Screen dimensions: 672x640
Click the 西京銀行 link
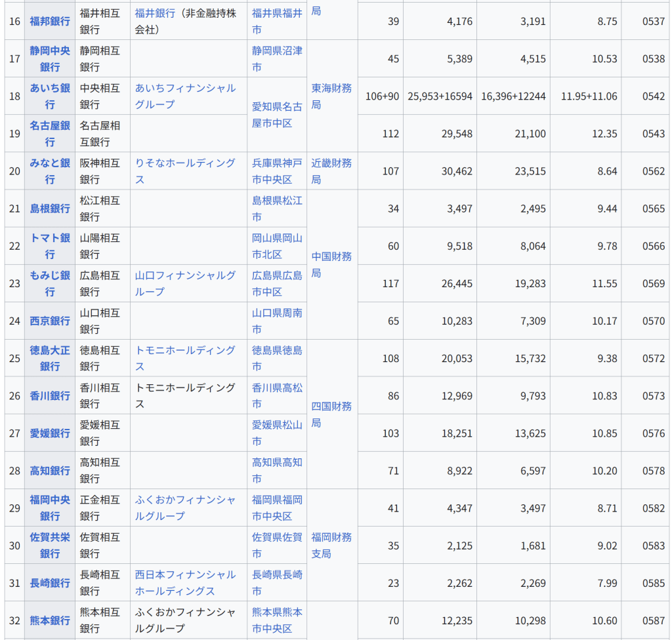point(50,321)
